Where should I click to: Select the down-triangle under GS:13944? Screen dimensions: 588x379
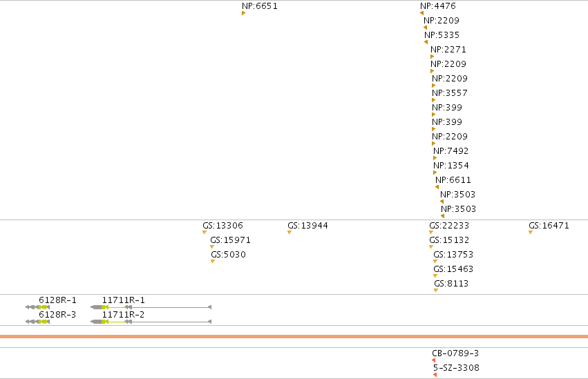click(x=289, y=233)
